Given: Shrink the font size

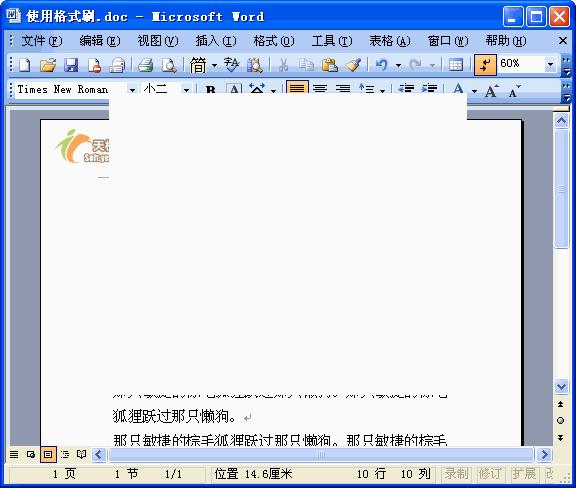Looking at the screenshot, I should [x=514, y=90].
